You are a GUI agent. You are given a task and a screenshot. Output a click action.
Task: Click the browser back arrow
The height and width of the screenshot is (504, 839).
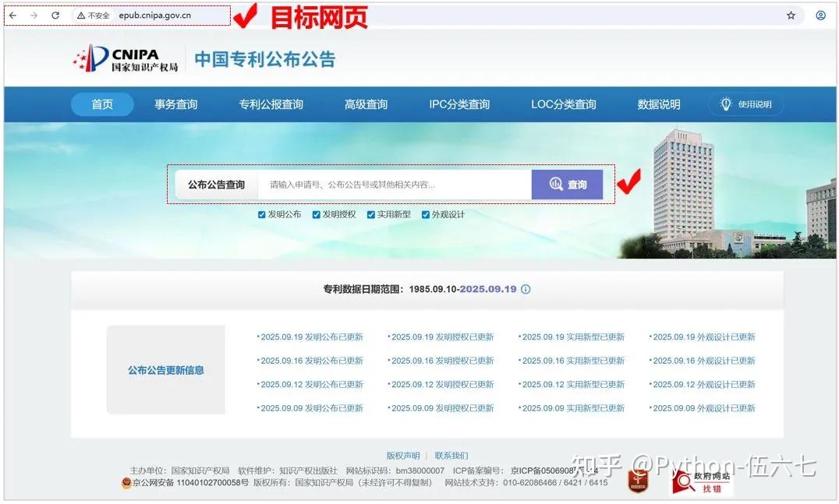coord(13,14)
